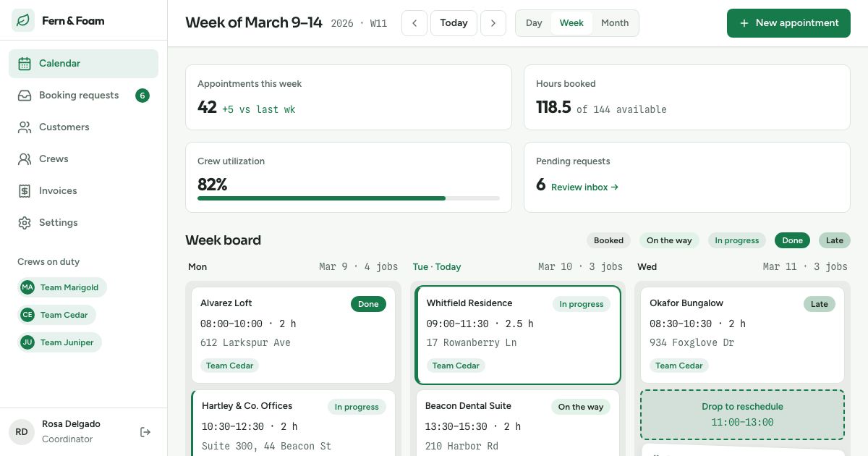
Task: Create a New appointment
Action: pyautogui.click(x=788, y=23)
